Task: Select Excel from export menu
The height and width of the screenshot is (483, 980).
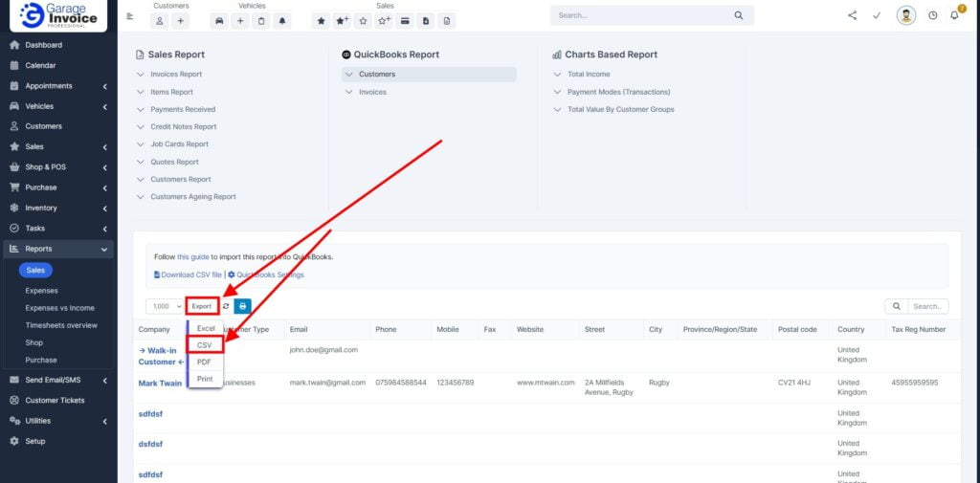Action: click(x=206, y=328)
